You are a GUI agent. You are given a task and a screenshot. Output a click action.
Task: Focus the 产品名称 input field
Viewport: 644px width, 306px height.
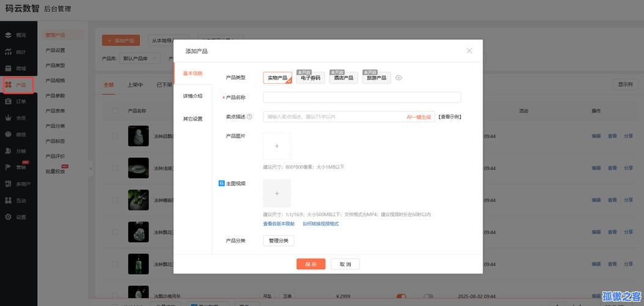coord(362,97)
